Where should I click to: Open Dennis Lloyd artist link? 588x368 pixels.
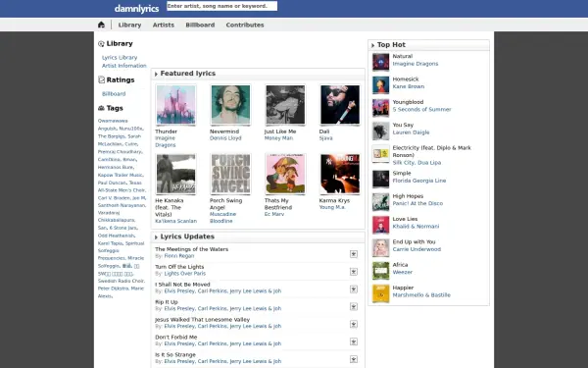coord(225,138)
